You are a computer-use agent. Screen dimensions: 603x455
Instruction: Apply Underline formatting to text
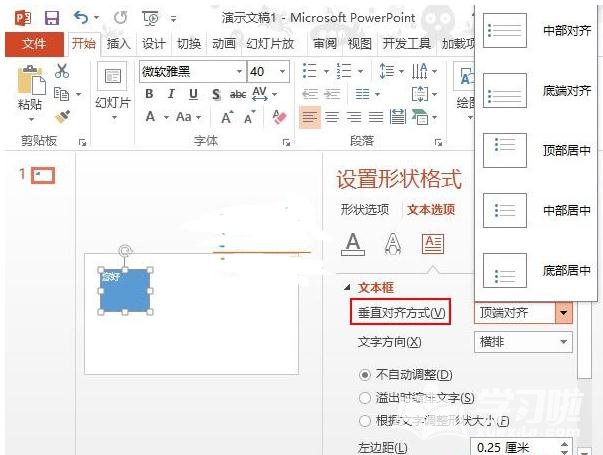tap(193, 94)
